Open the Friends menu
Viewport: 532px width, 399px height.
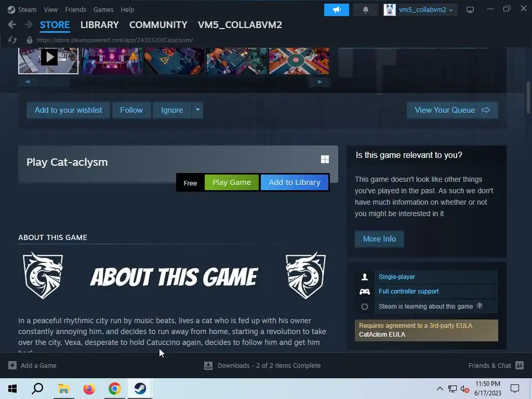(75, 9)
